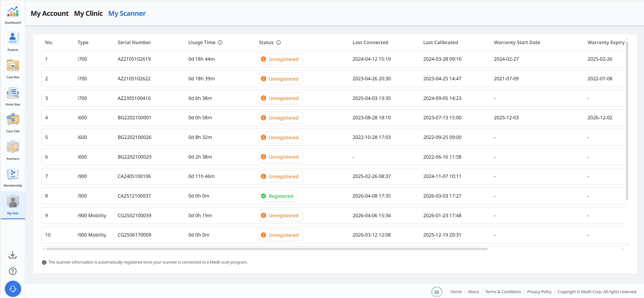Click last calibrated 2023-07-13 15:00

pyautogui.click(x=442, y=118)
